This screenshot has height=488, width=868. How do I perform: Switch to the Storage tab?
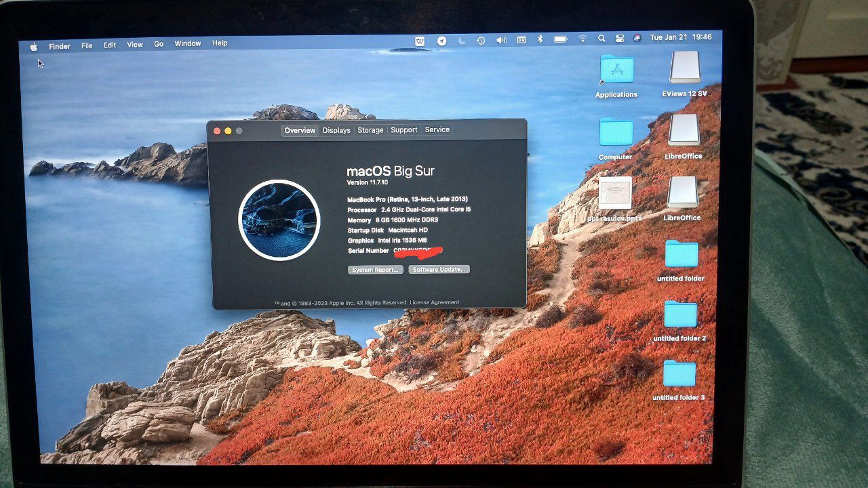click(370, 130)
